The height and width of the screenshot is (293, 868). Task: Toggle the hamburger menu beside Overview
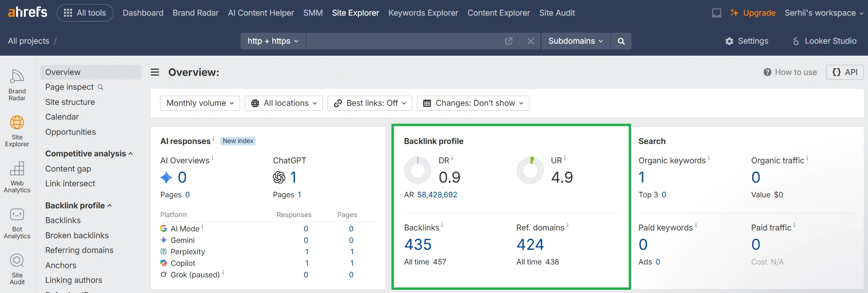(x=155, y=72)
